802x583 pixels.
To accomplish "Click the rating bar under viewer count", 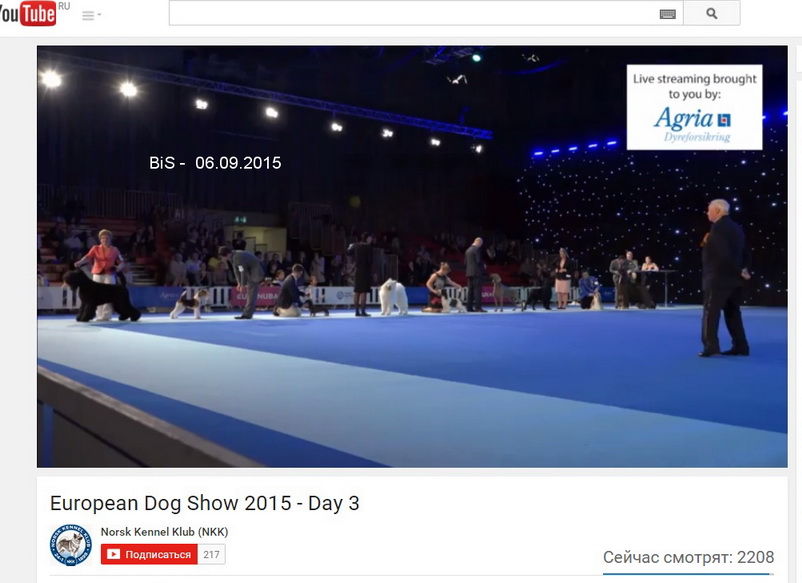I will tap(688, 574).
